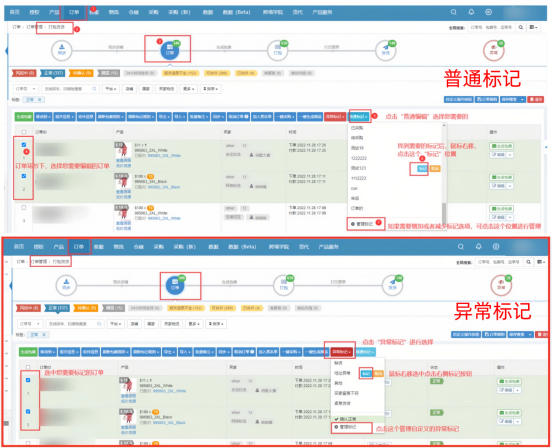Viewport: 552px width, 448px height.
Task: Switch to the 产品 menu in the 异常标记 example's navigation bar
Action: (x=58, y=246)
